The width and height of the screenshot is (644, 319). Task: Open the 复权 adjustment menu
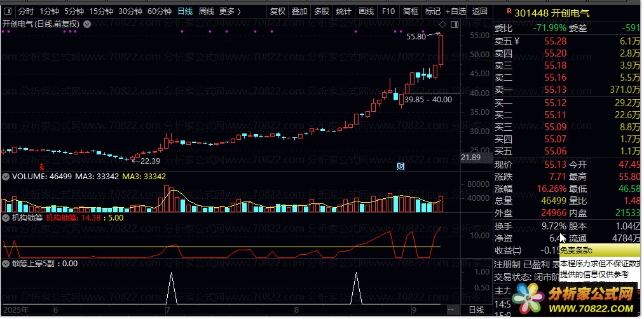[x=278, y=11]
